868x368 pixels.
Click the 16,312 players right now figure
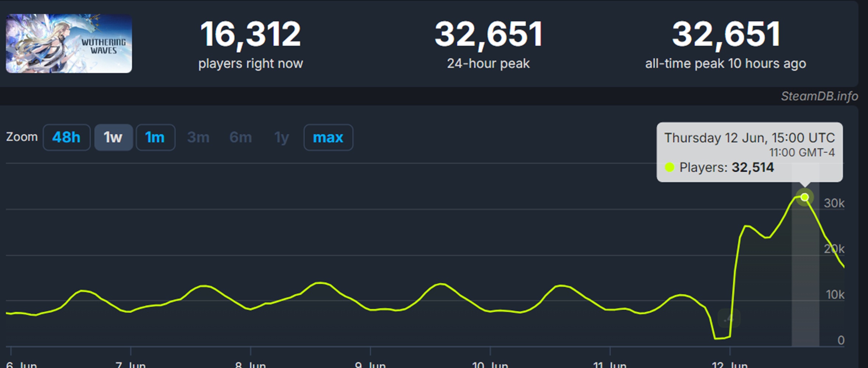[x=250, y=34]
